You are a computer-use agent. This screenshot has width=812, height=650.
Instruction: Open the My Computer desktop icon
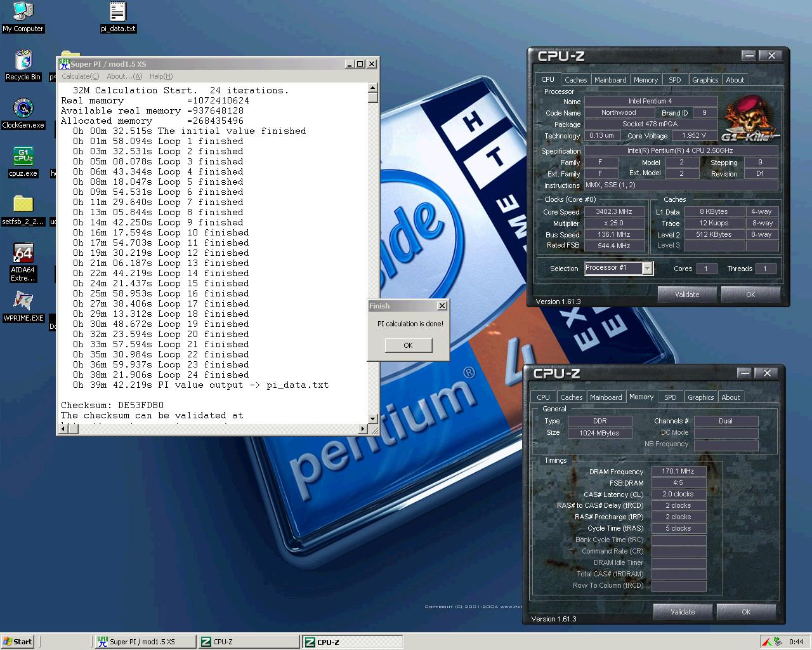(x=23, y=17)
